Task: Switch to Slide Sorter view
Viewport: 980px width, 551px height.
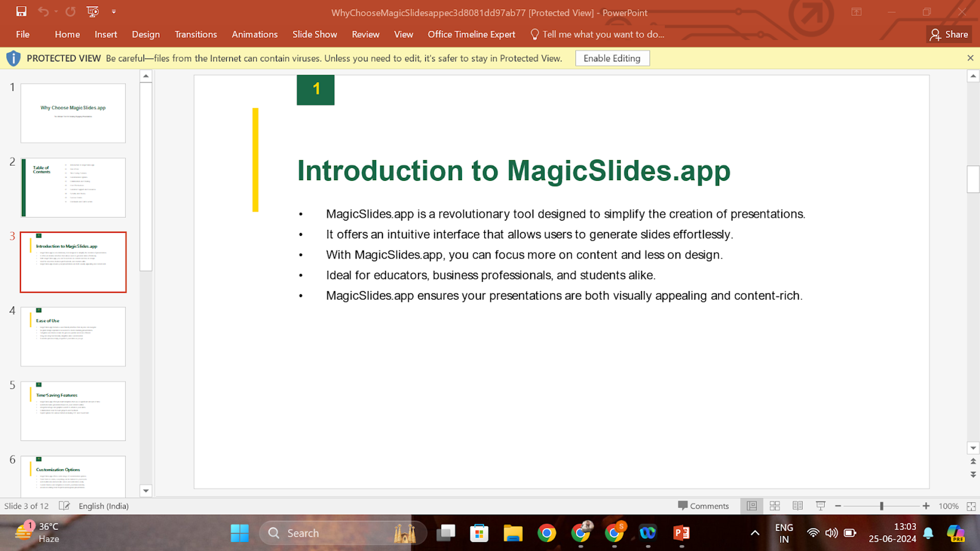Action: coord(775,506)
